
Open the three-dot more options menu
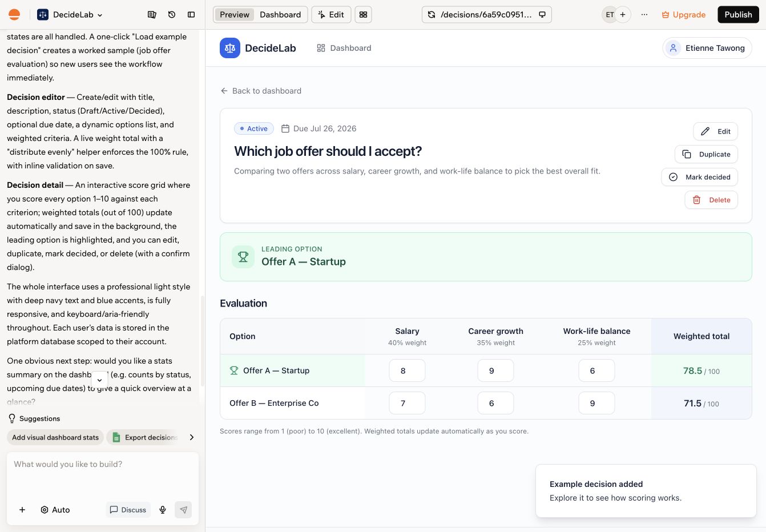[644, 15]
